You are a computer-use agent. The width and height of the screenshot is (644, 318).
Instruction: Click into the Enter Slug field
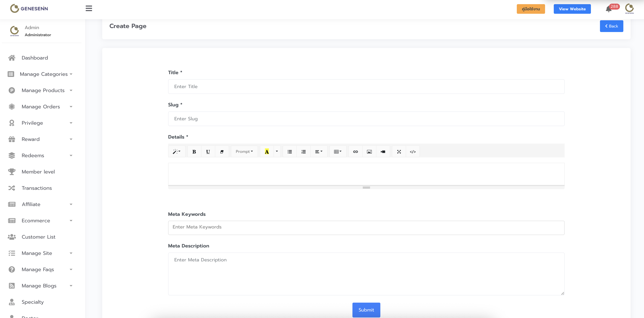(366, 119)
